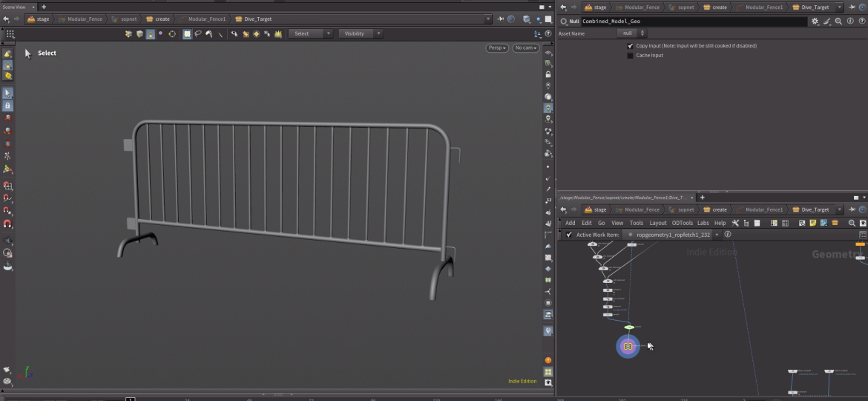Image resolution: width=868 pixels, height=401 pixels.
Task: Click the wrench tools icon in network editor
Action: 735,223
